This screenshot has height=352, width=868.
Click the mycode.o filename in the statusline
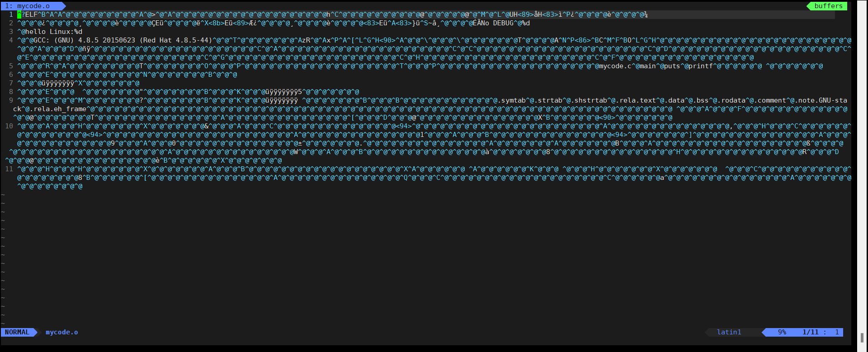point(61,332)
